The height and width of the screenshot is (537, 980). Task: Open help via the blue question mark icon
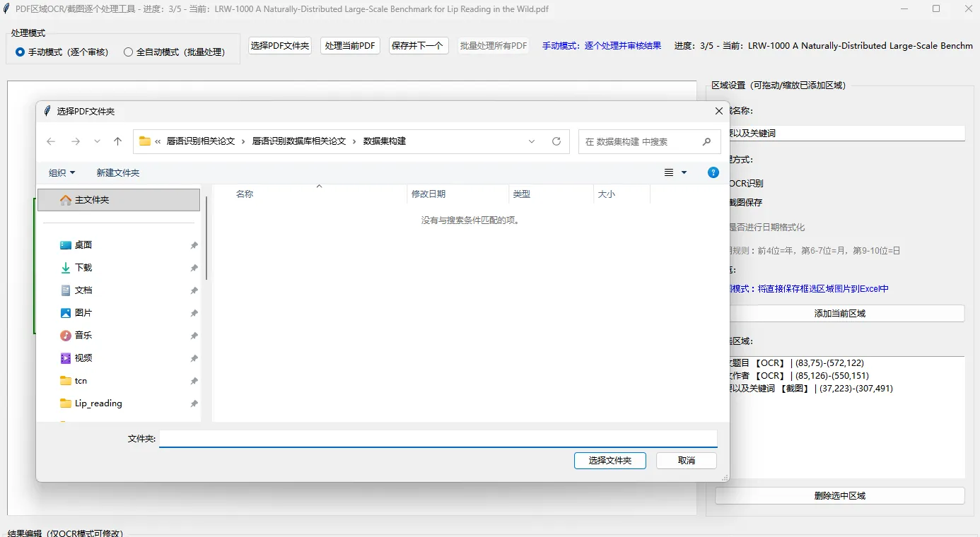(x=713, y=172)
